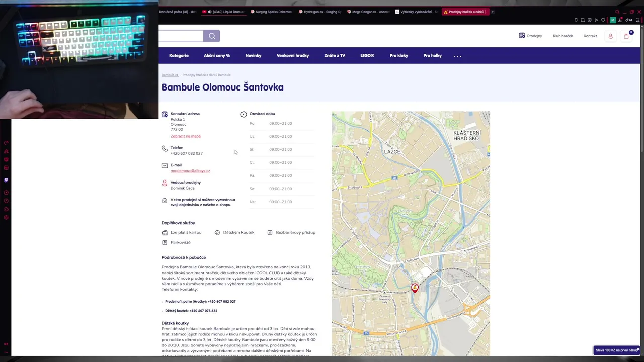Click the card icon beside Lze platit kartou
644x362 pixels.
click(x=165, y=233)
